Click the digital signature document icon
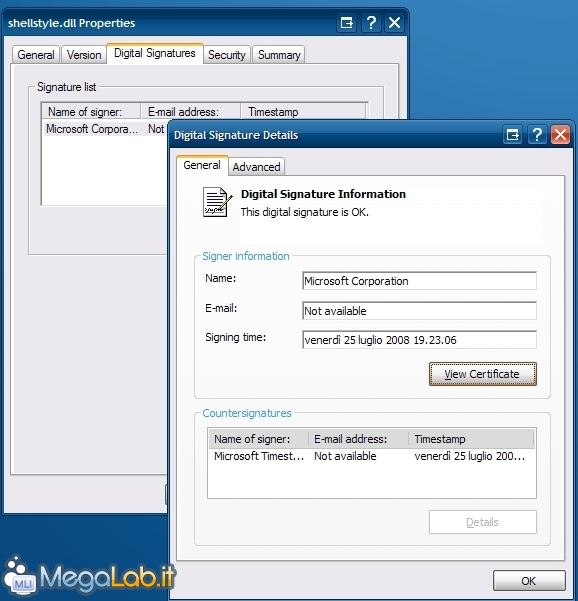This screenshot has height=601, width=578. (217, 202)
